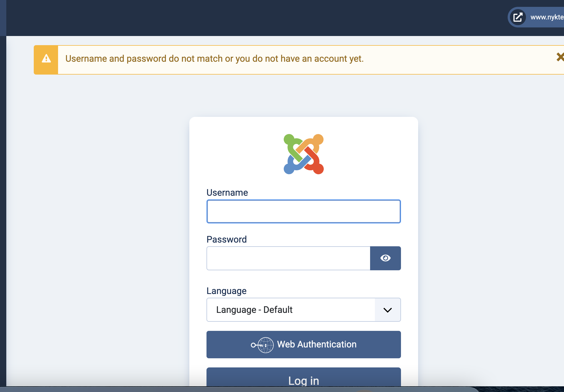This screenshot has height=392, width=564.
Task: Focus the Username input field
Action: 303,211
